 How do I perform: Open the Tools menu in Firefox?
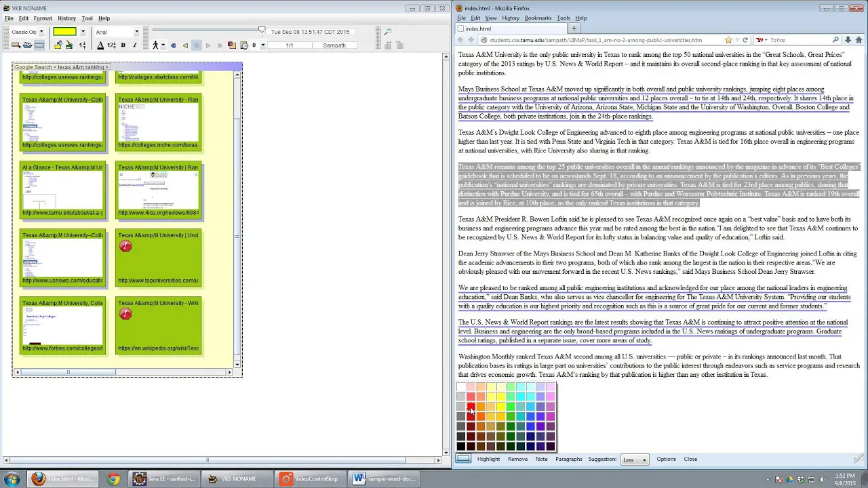coord(564,18)
